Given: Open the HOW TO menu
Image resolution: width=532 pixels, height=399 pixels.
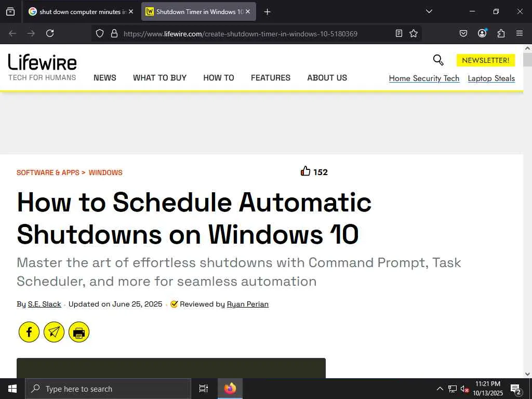Looking at the screenshot, I should [x=219, y=78].
